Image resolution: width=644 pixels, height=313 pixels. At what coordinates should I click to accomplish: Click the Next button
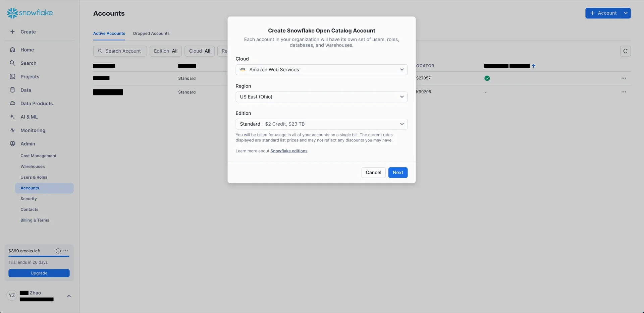pyautogui.click(x=398, y=173)
